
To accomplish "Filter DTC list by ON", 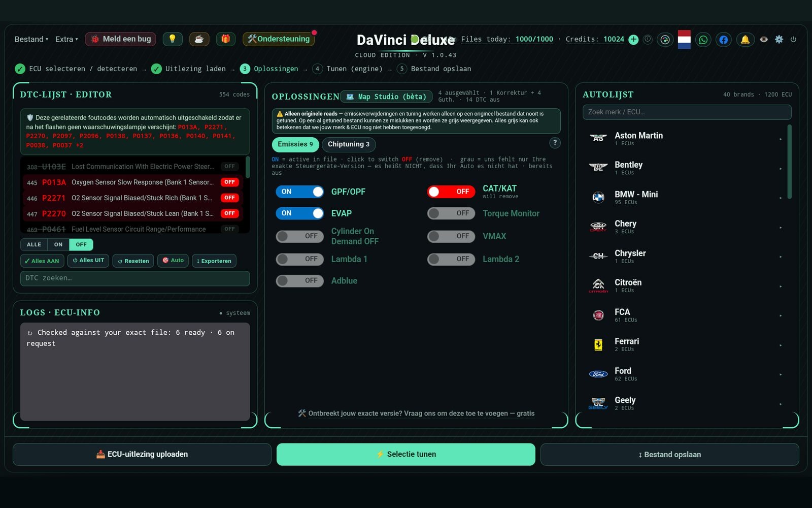I will pyautogui.click(x=58, y=244).
